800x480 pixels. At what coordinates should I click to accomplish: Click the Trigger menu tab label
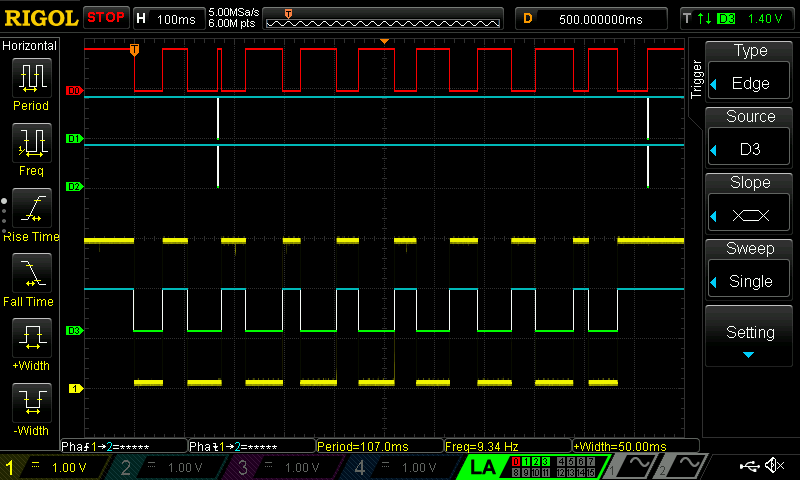(x=696, y=79)
